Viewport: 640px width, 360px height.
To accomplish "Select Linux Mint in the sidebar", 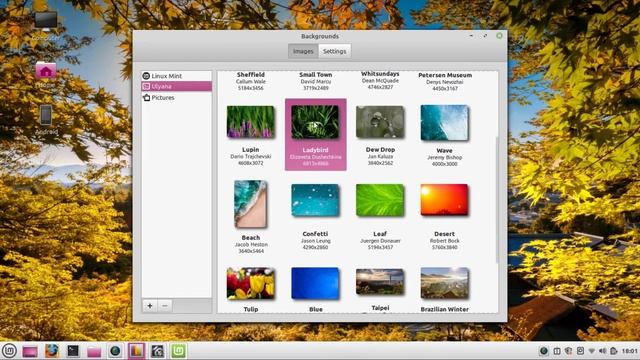I will coord(176,76).
